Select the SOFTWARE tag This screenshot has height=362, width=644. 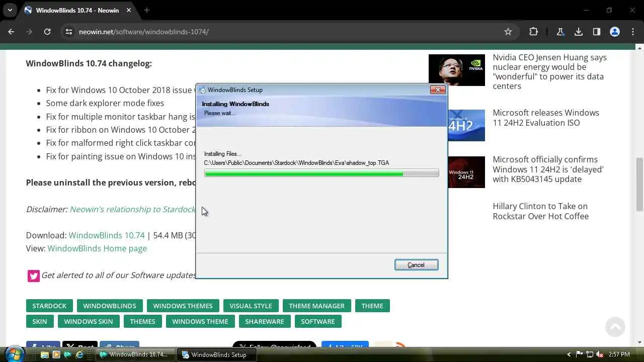tap(317, 321)
